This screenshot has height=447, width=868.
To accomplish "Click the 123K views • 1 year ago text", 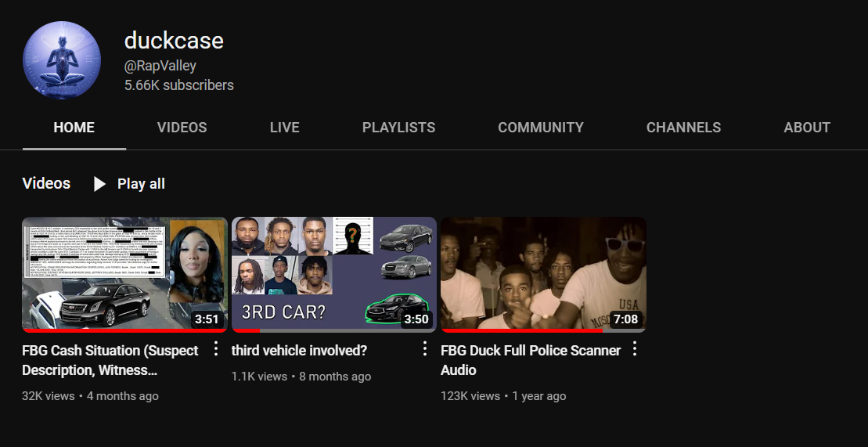I will (503, 396).
